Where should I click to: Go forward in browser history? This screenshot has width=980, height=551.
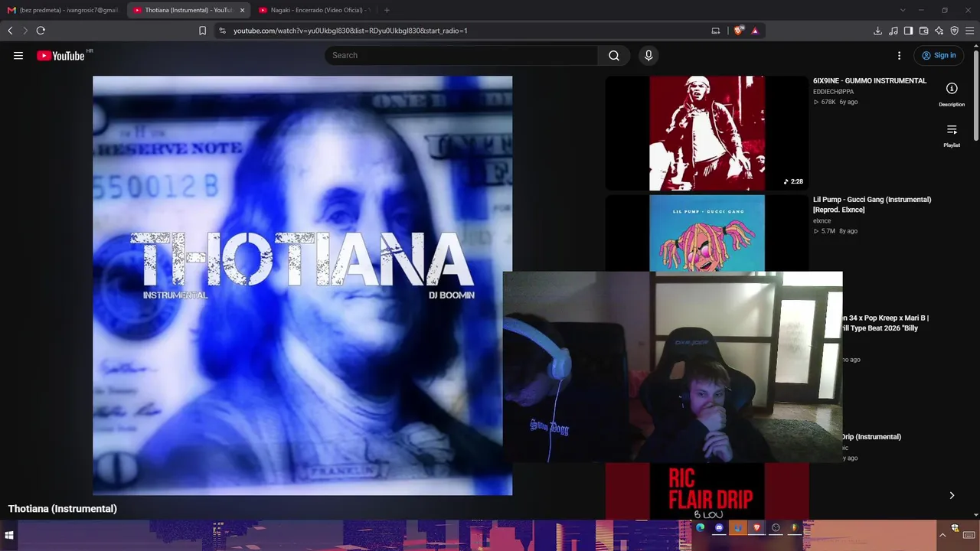click(x=24, y=31)
